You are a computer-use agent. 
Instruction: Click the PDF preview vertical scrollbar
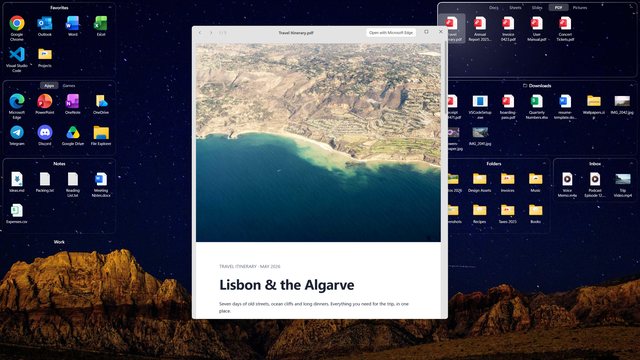click(445, 78)
